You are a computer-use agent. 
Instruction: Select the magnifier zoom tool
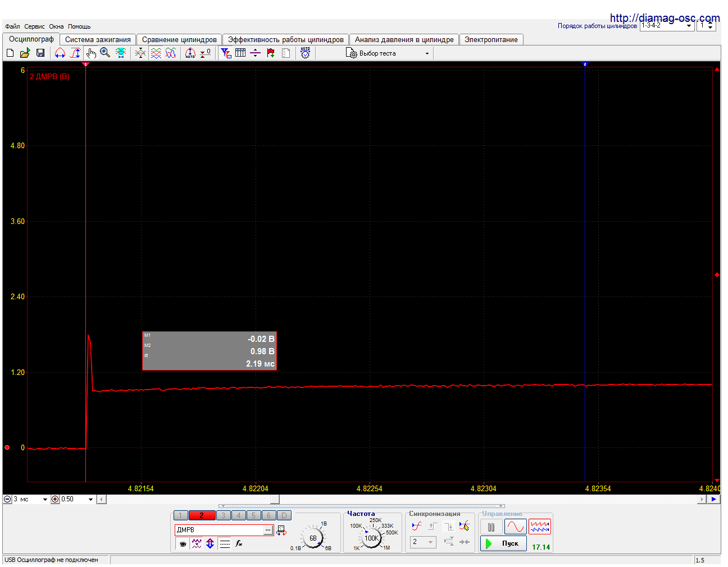[105, 53]
